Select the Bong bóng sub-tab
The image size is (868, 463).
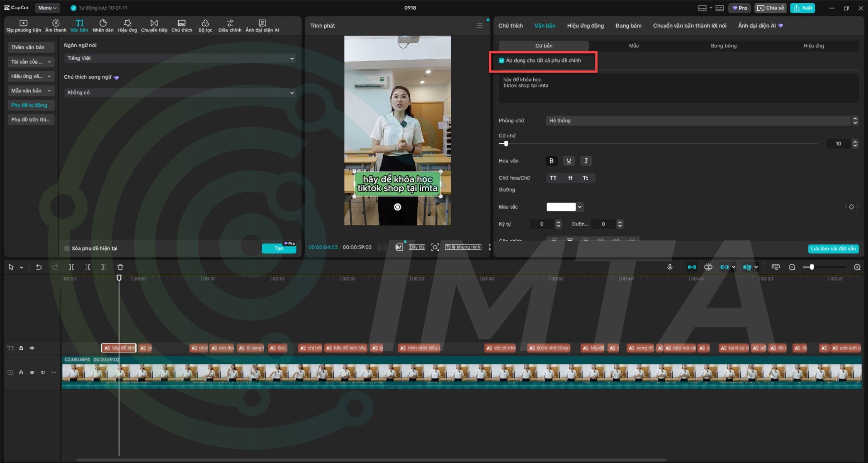coord(723,46)
